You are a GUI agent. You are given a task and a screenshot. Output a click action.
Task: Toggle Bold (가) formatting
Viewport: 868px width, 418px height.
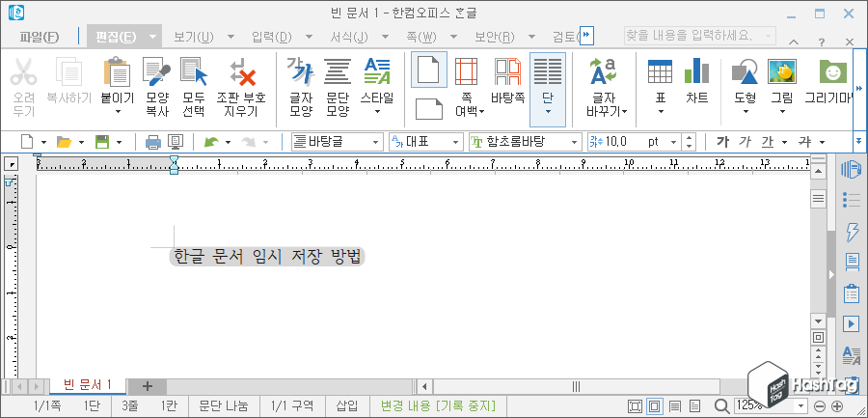coord(721,142)
